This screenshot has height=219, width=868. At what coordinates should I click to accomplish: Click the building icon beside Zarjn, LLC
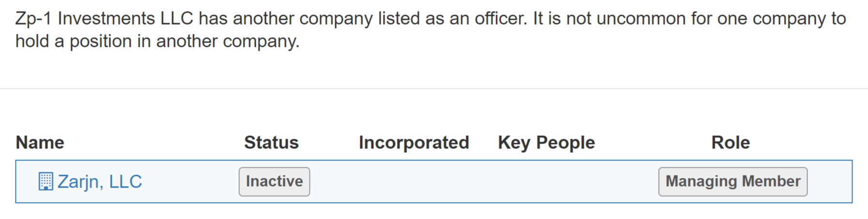click(45, 182)
